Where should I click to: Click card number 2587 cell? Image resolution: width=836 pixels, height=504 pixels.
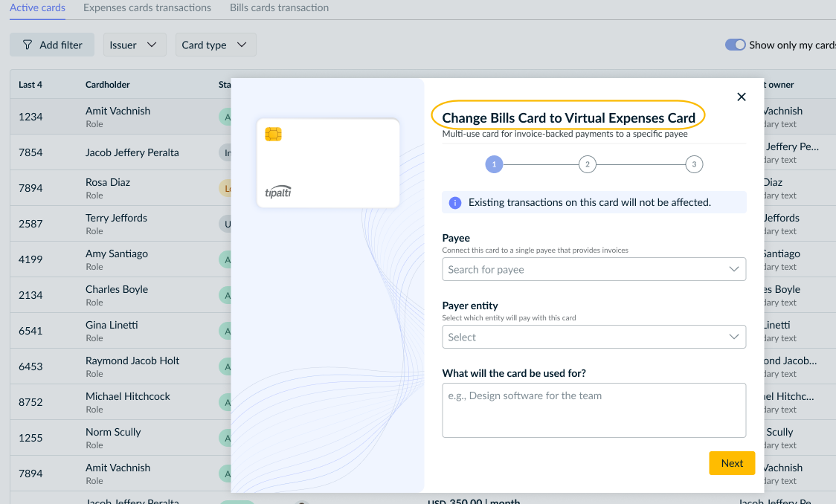click(30, 224)
